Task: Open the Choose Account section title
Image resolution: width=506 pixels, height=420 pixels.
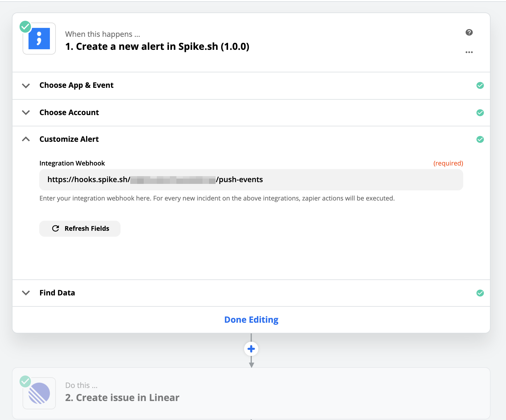Action: coord(69,112)
